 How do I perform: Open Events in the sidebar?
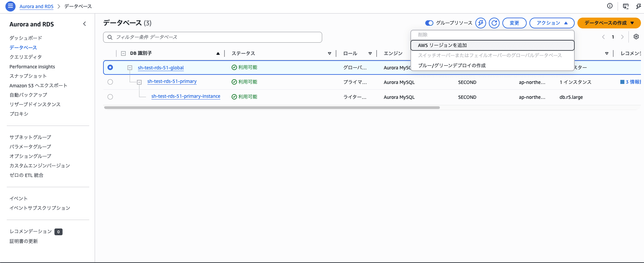pyautogui.click(x=19, y=198)
